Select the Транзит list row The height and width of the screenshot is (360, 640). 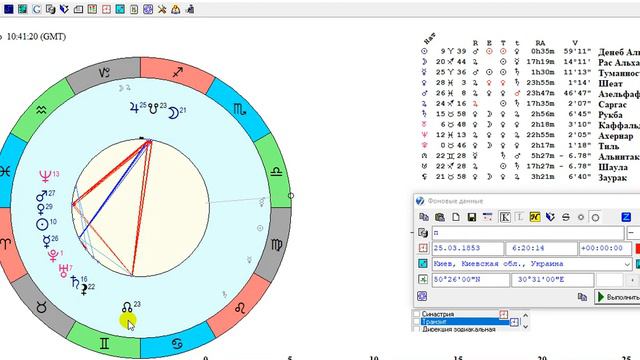465,322
